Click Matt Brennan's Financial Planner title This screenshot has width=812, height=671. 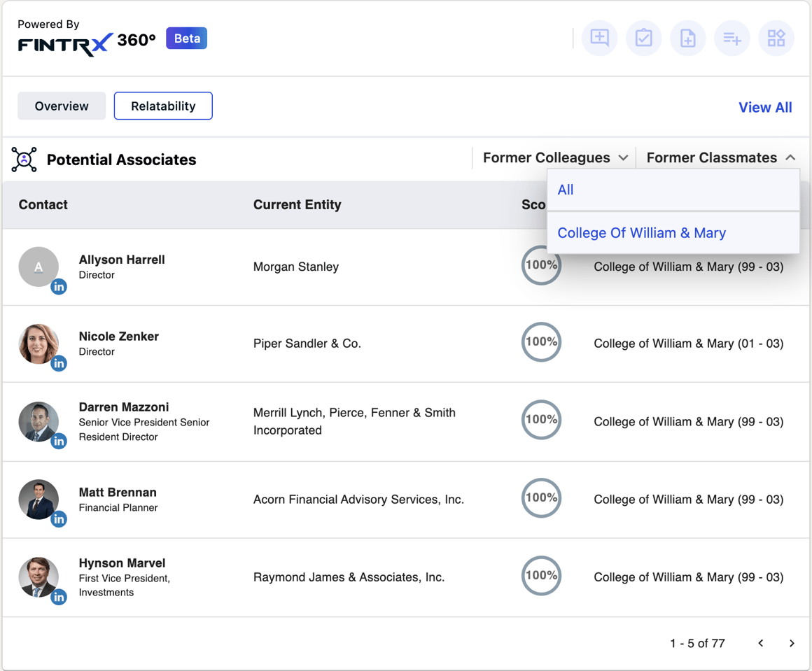click(x=118, y=508)
